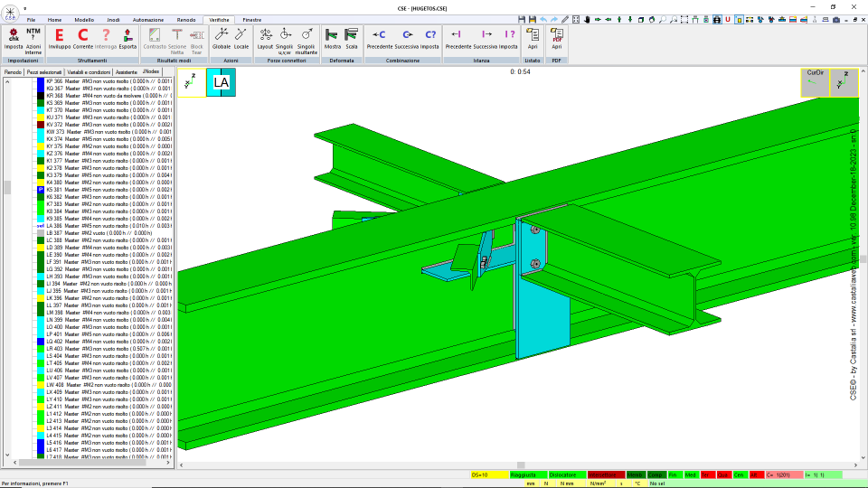Click the LA node thumbnail
868x488 pixels.
coord(221,82)
